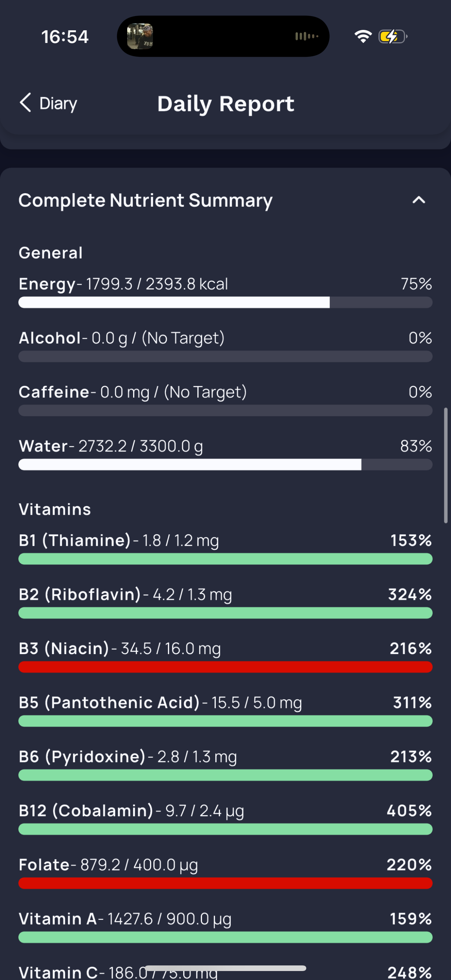Tap the charging battery icon
The width and height of the screenshot is (451, 980).
point(393,37)
